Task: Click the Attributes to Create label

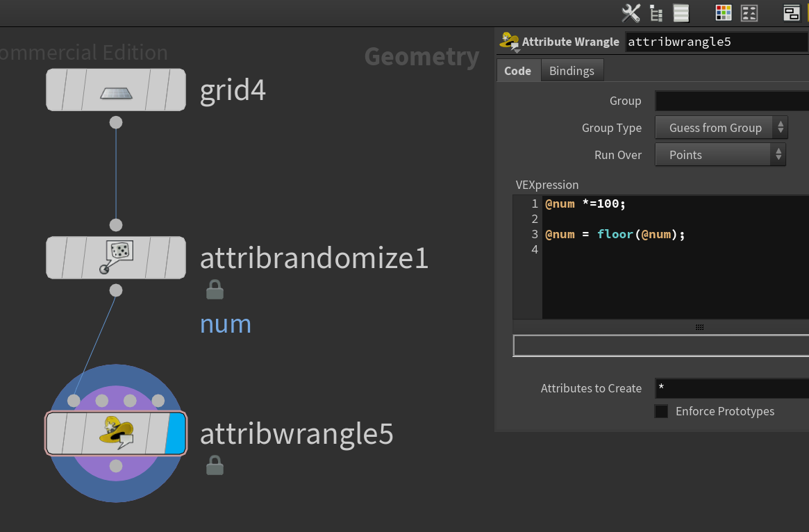Action: pos(591,388)
